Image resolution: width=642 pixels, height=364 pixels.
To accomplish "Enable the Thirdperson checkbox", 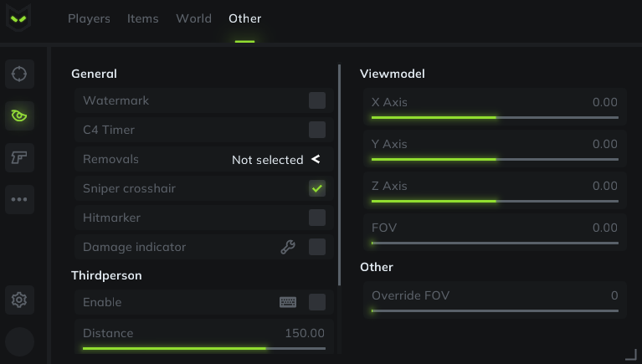I will [317, 302].
